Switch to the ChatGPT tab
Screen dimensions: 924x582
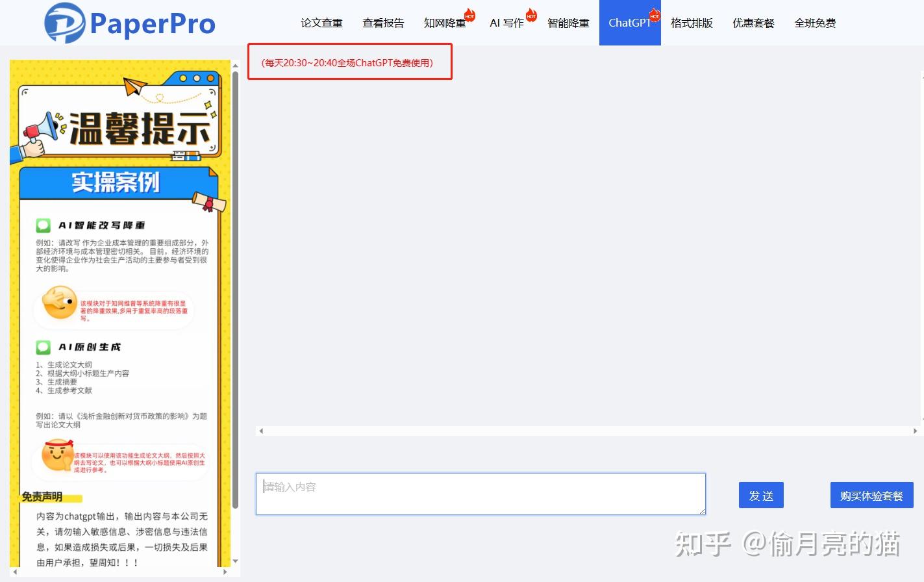pyautogui.click(x=630, y=23)
